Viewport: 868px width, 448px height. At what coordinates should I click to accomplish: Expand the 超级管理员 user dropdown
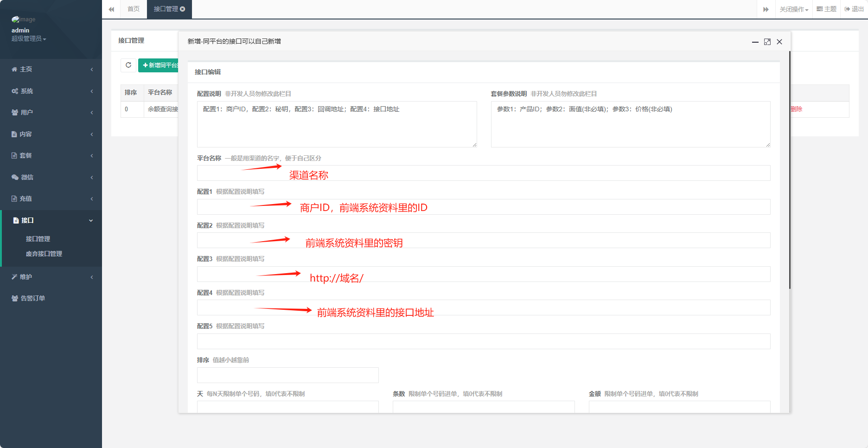click(29, 38)
